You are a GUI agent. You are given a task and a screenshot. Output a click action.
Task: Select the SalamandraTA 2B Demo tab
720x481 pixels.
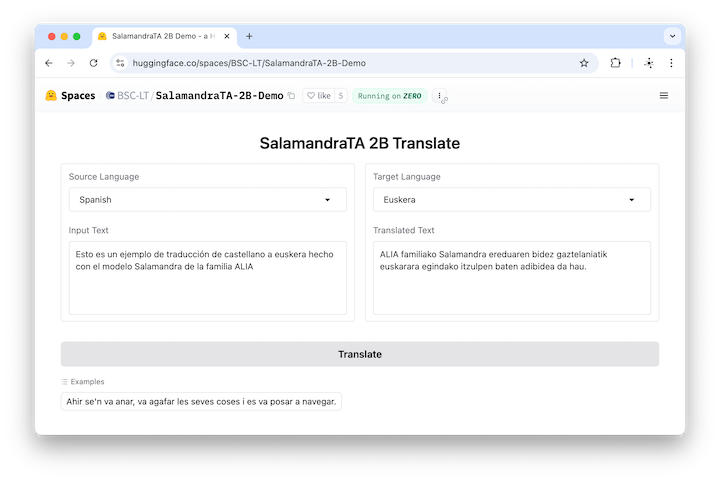tap(164, 36)
